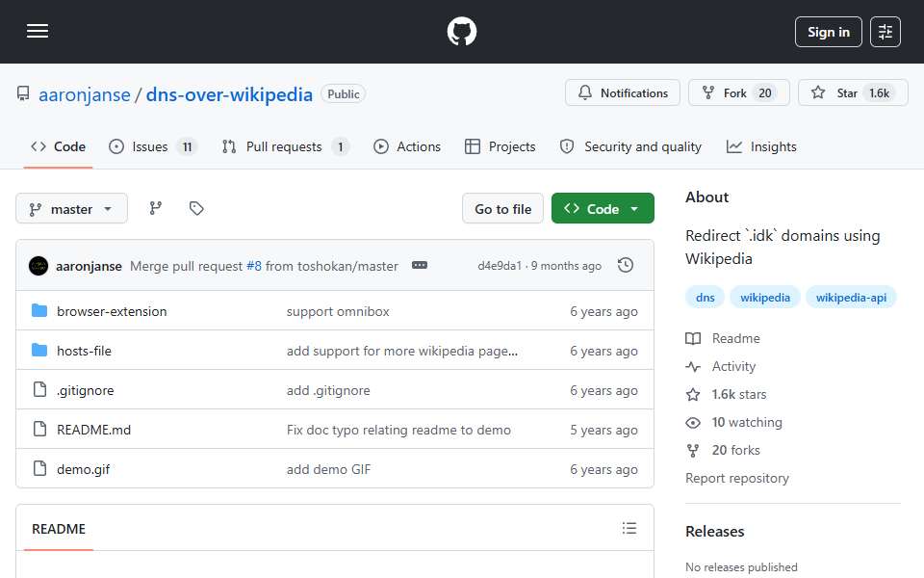The height and width of the screenshot is (578, 924).
Task: Open aaronjanse owner profile link
Action: coord(85,94)
